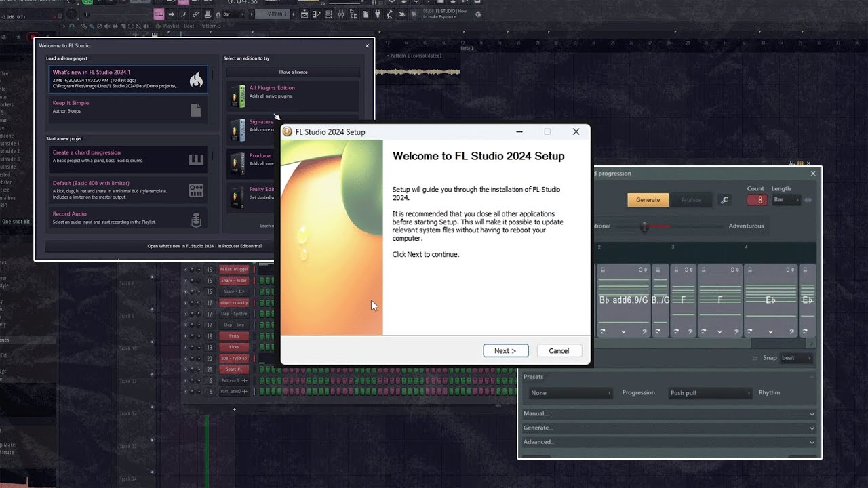Open 'What's new in FL Studio 2024.1' demo project

pyautogui.click(x=128, y=79)
